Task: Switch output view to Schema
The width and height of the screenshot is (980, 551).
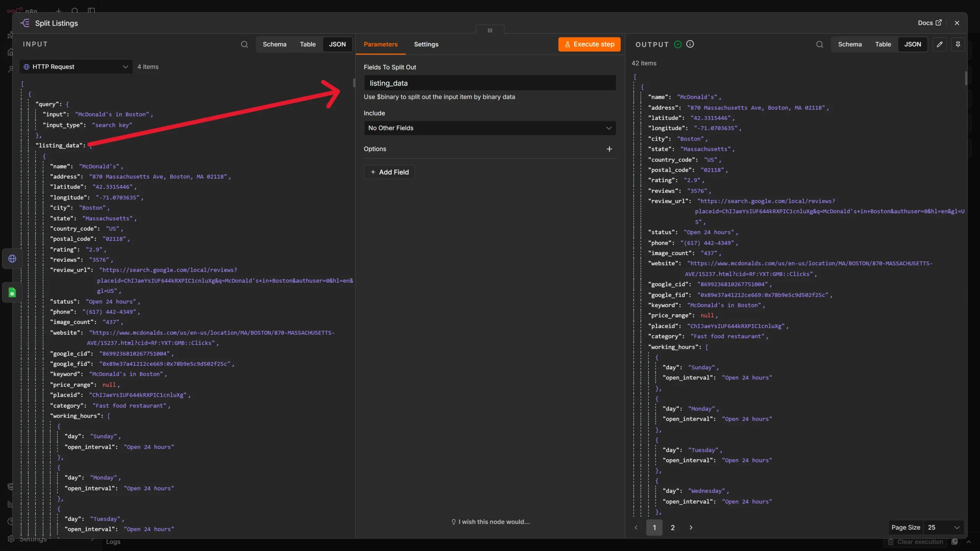Action: point(850,44)
